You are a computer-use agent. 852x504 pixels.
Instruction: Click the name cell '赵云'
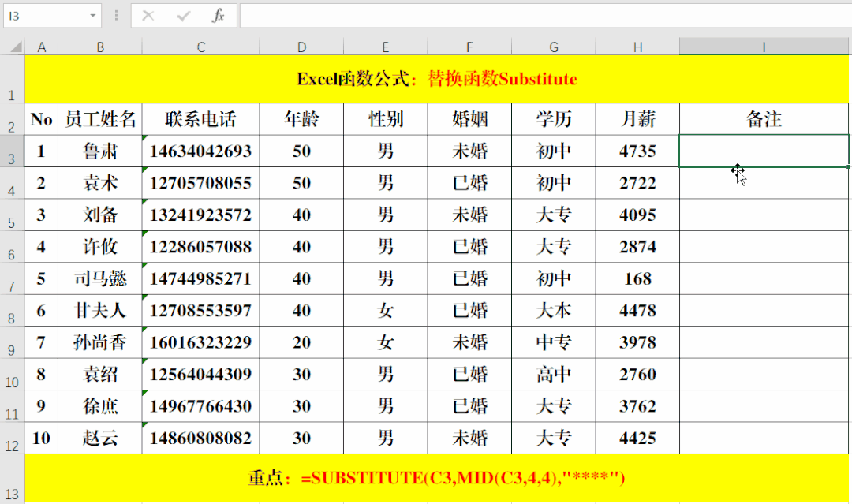click(100, 439)
